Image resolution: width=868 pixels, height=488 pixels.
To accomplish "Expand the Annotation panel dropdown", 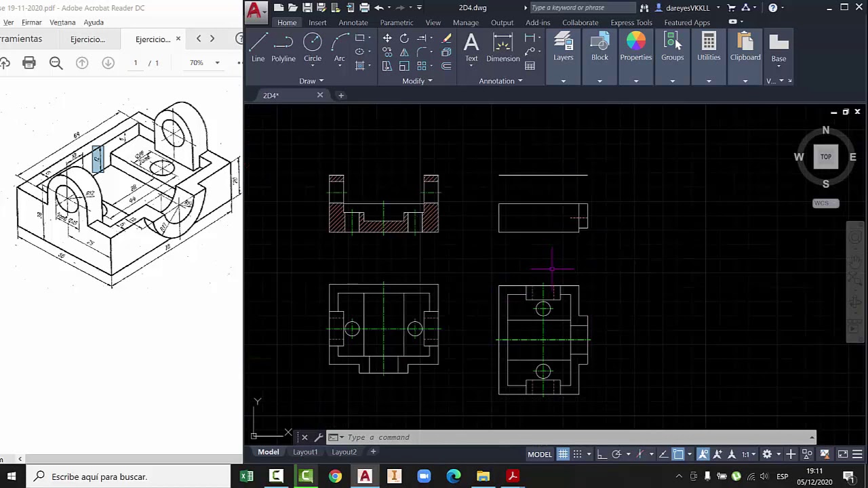I will [500, 81].
